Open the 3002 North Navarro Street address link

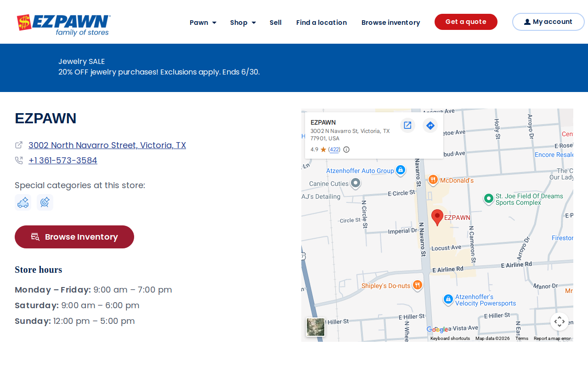[107, 145]
